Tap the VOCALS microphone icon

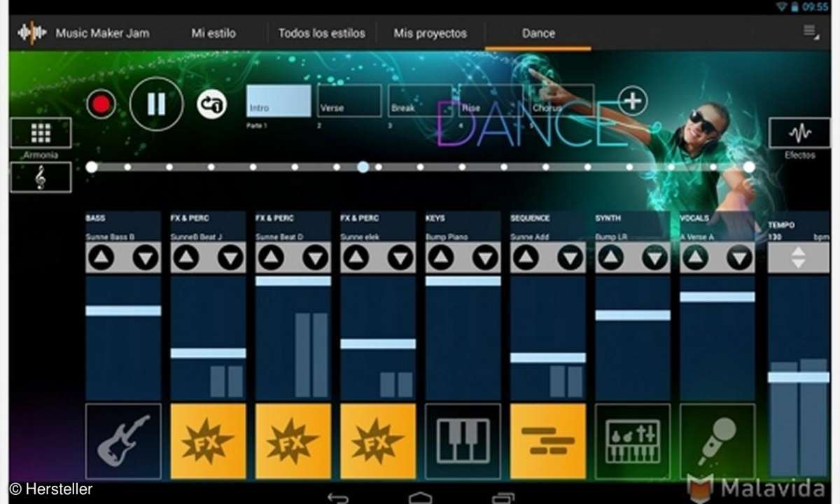pyautogui.click(x=717, y=441)
